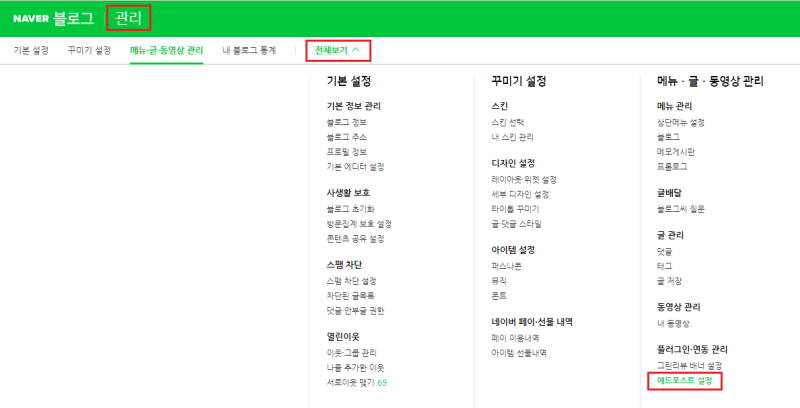The image size is (800, 408).
Task: Go to 상단메뉴 설정
Action: (x=681, y=122)
